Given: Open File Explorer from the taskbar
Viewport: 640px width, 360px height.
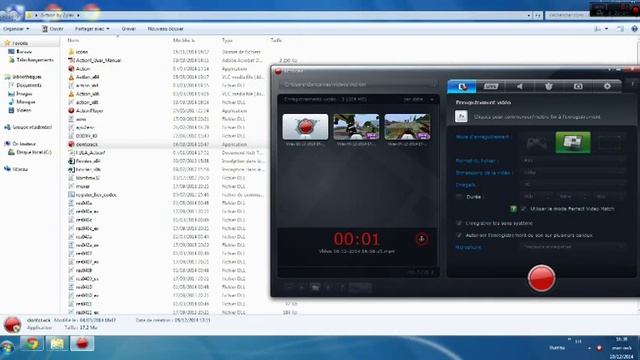Looking at the screenshot, I should pos(57,344).
